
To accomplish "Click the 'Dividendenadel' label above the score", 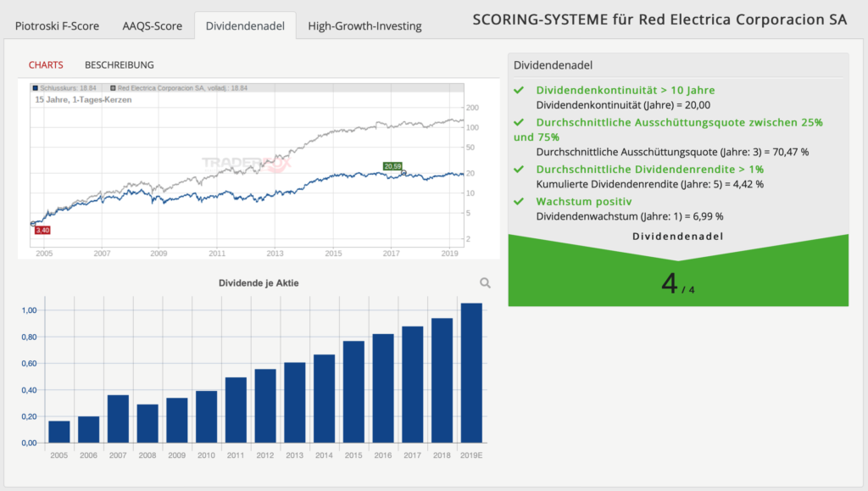I will [x=678, y=237].
